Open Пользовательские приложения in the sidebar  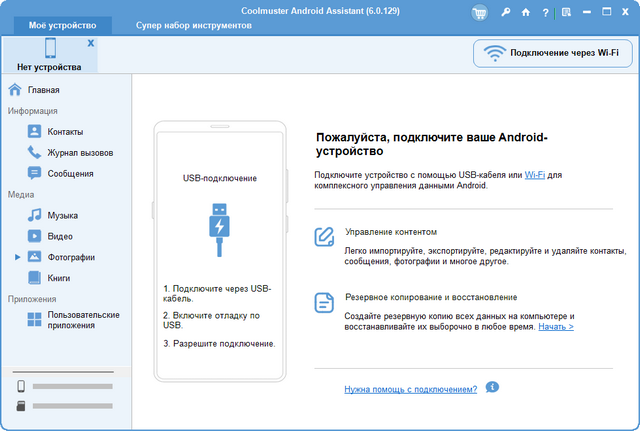click(83, 320)
